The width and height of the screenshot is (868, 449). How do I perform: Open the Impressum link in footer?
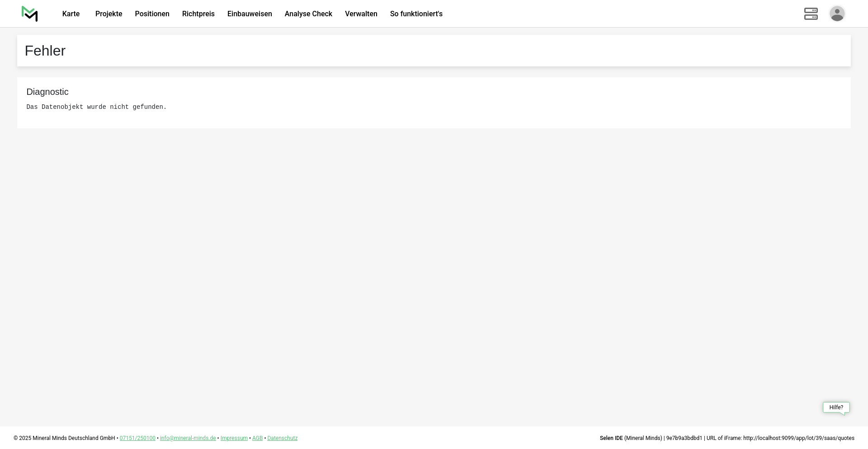tap(234, 438)
